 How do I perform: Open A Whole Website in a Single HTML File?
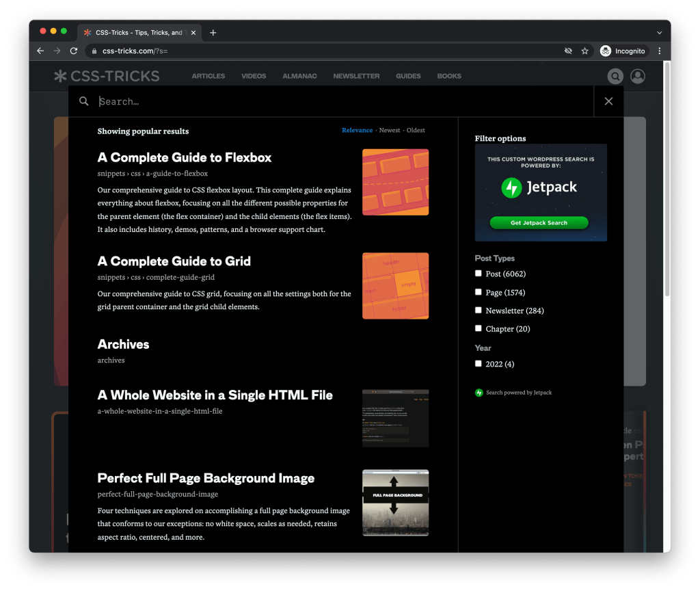coord(215,395)
